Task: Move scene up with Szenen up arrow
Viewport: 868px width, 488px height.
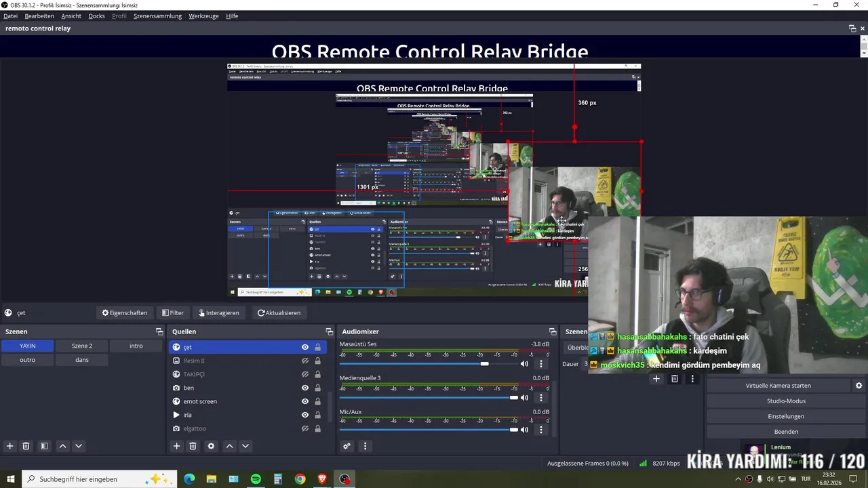Action: 62,446
